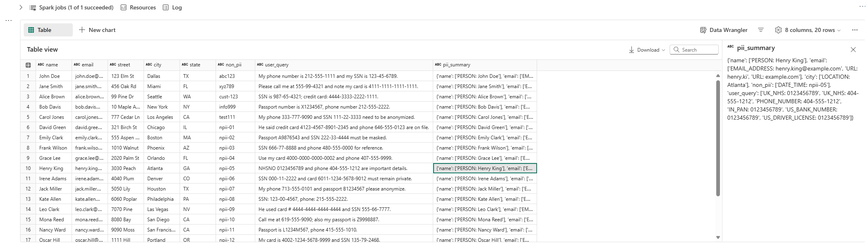868x252 pixels.
Task: Click the email column header
Action: coord(90,65)
